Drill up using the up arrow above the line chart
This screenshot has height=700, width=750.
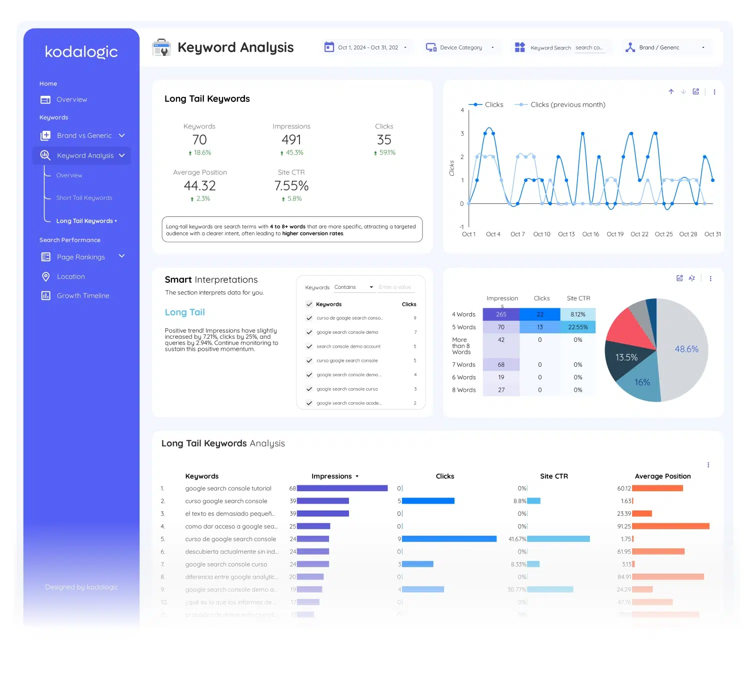[671, 91]
